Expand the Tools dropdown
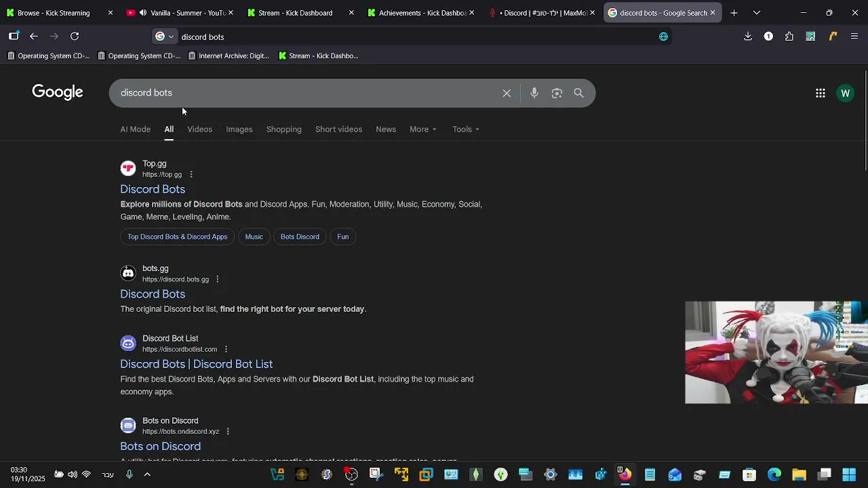868x488 pixels. pos(466,129)
